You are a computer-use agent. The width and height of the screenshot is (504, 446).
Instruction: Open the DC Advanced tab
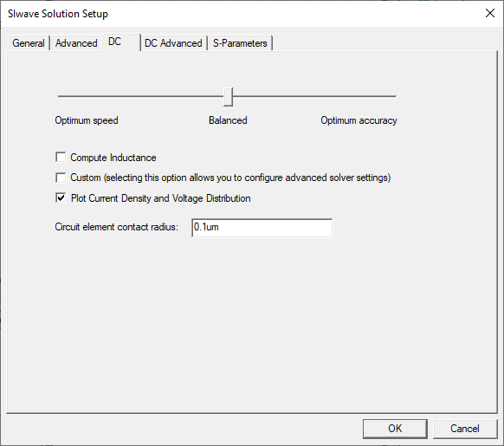click(173, 43)
